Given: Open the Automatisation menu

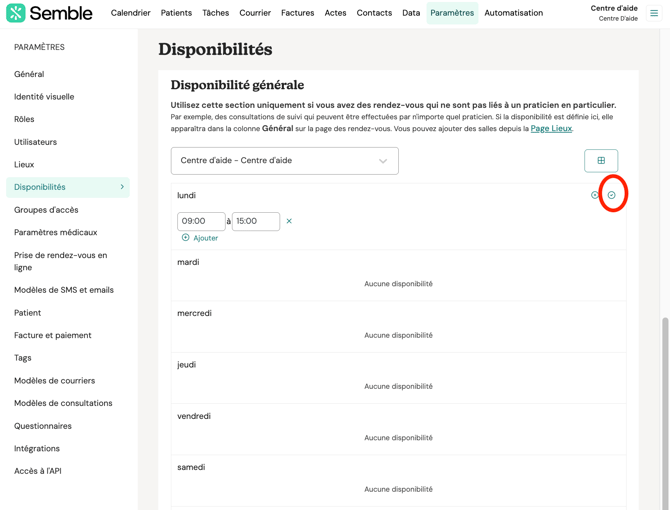Looking at the screenshot, I should (513, 13).
